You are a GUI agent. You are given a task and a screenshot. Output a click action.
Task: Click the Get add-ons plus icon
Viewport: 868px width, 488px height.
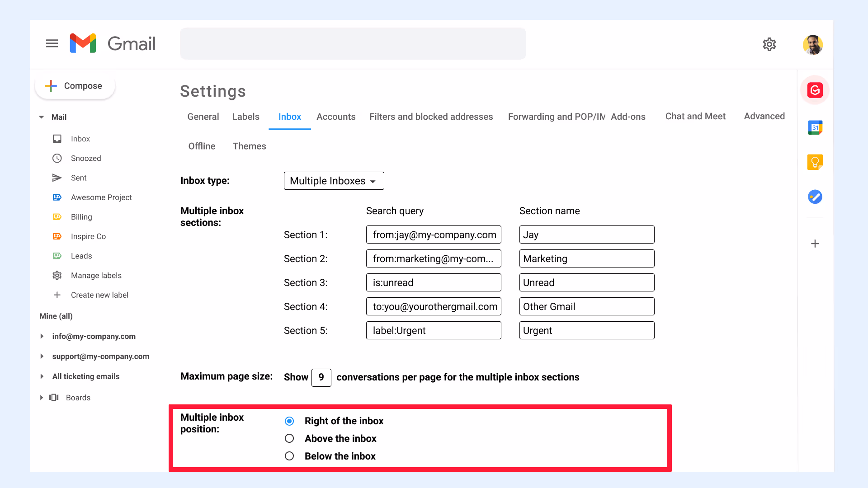coord(815,244)
